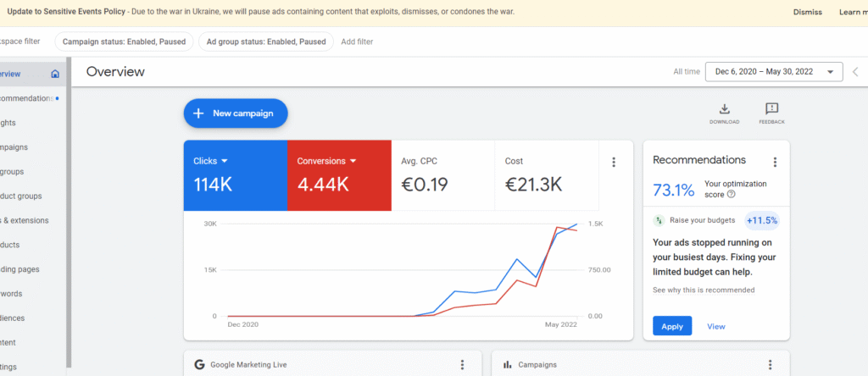The image size is (868, 376).
Task: Dismiss the Sensitive Events Policy banner
Action: tap(808, 12)
